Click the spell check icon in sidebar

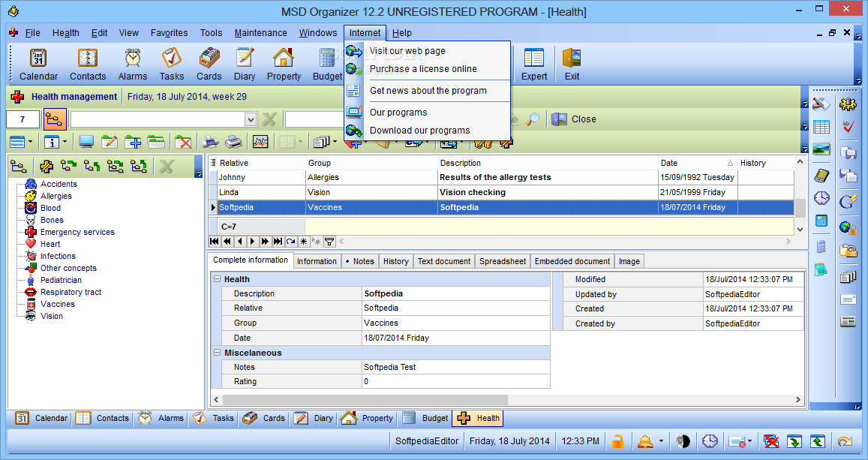tap(848, 127)
